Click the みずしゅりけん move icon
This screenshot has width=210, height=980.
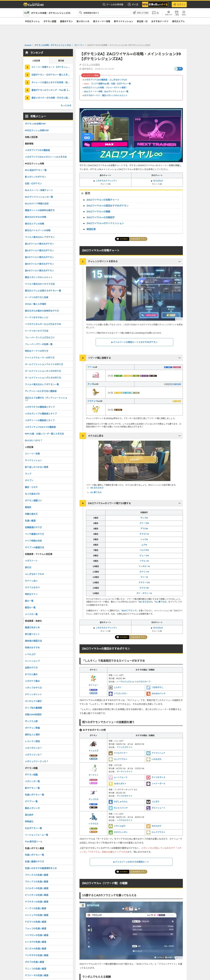click(111, 802)
